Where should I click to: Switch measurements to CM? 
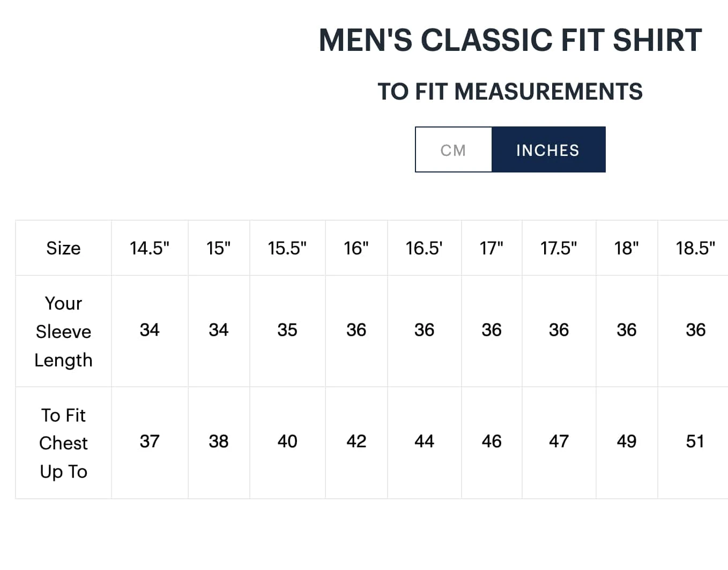pyautogui.click(x=453, y=150)
